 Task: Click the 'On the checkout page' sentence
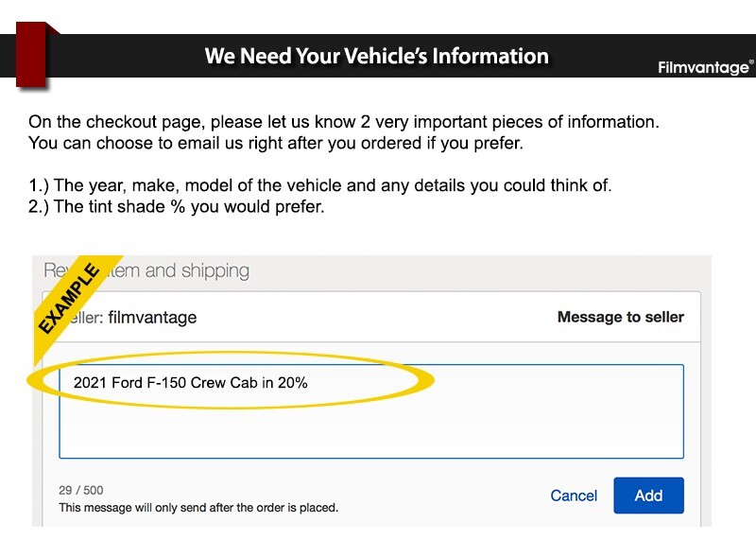tap(343, 122)
